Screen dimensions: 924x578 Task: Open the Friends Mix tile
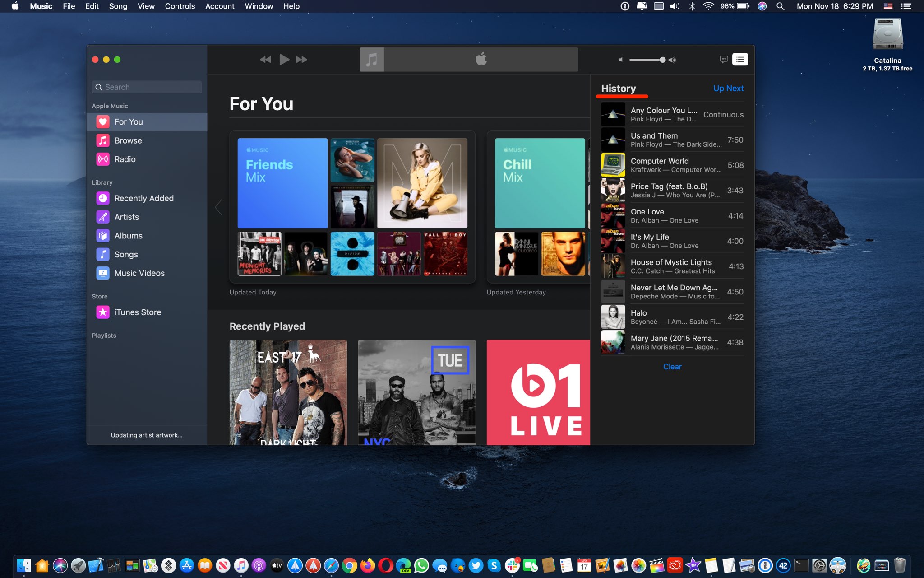282,183
